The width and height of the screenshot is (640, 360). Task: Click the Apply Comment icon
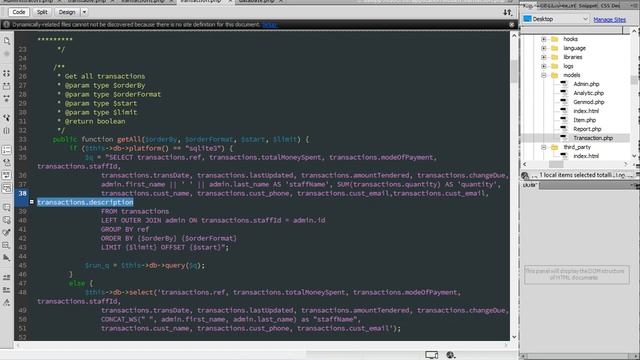(x=7, y=207)
